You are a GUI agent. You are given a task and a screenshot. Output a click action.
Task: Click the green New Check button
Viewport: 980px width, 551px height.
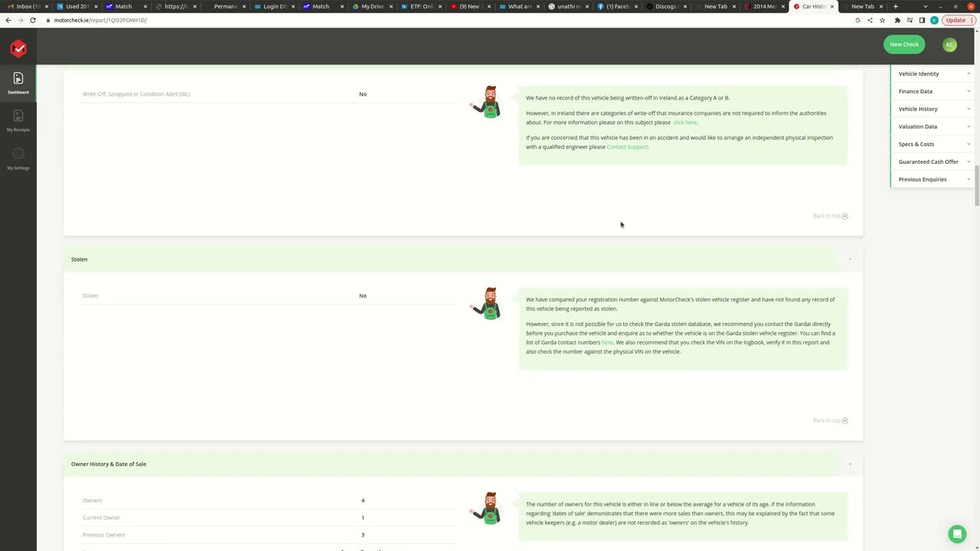point(904,44)
